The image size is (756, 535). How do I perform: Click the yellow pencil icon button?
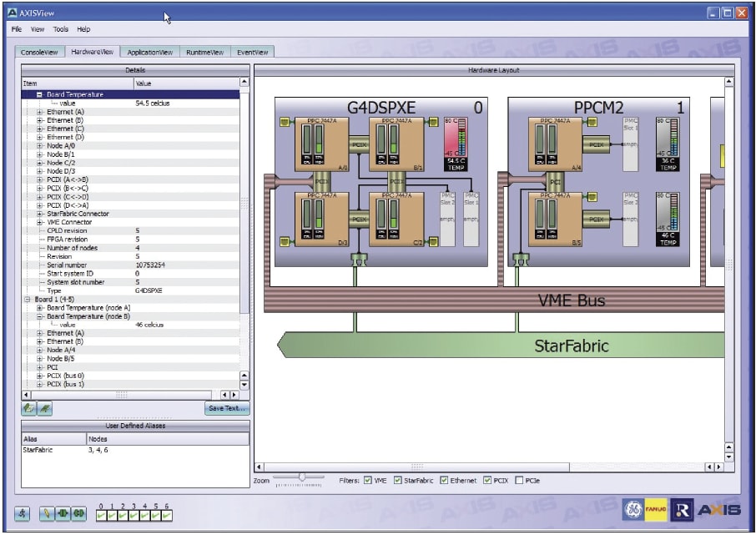tap(46, 513)
